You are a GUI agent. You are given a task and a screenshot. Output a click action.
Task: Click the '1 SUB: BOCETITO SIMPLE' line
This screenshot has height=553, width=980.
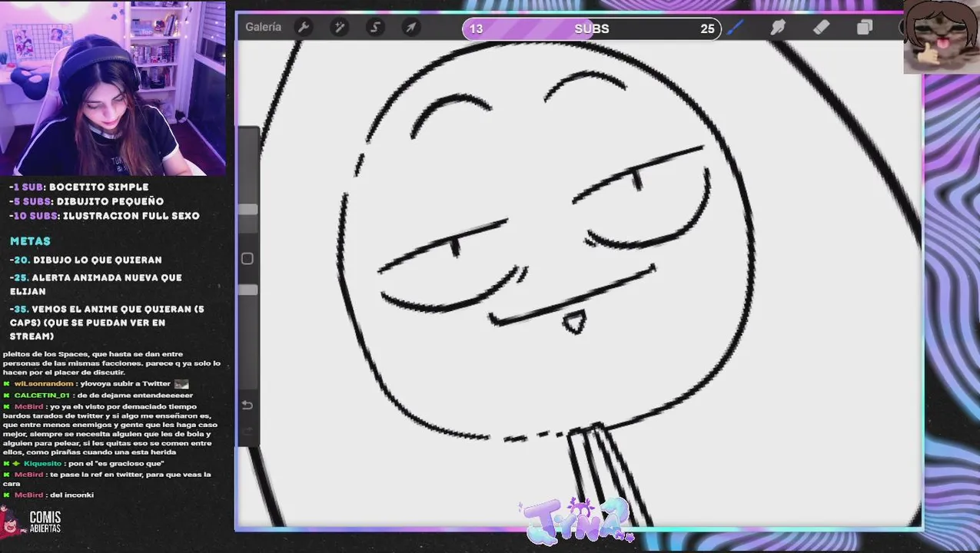click(x=79, y=187)
